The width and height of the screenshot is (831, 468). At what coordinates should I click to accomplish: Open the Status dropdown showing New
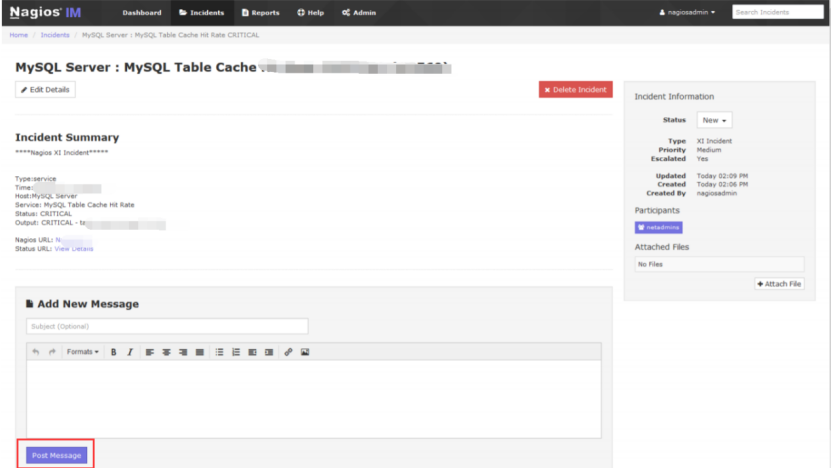(x=714, y=120)
